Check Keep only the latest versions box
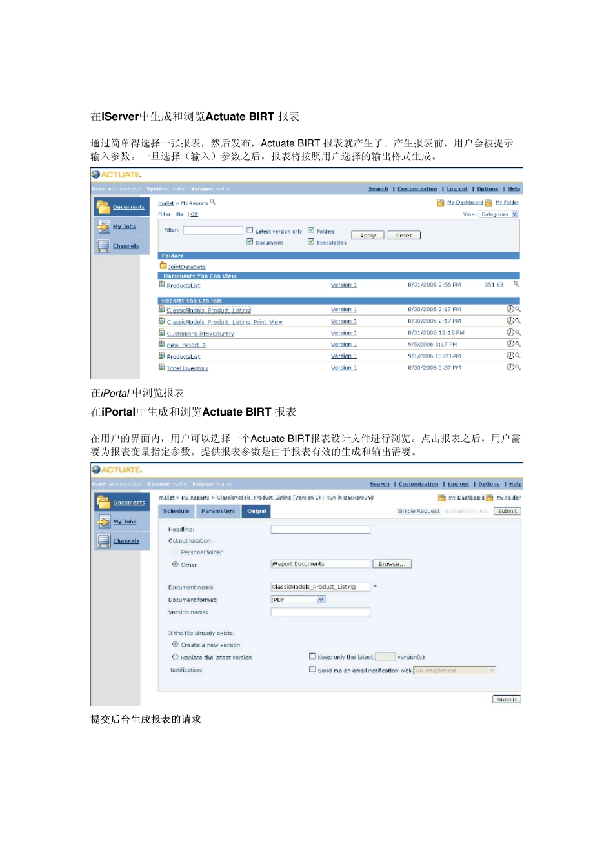 coord(312,656)
